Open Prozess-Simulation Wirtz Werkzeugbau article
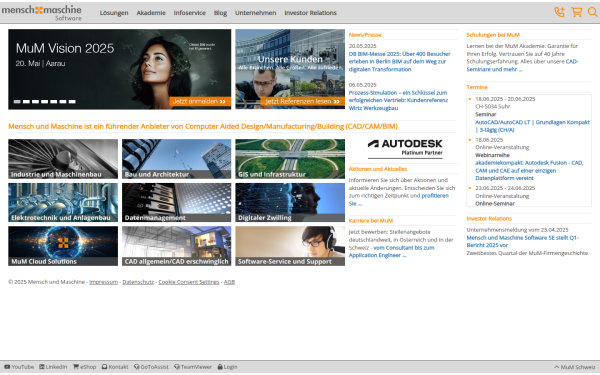 (398, 100)
